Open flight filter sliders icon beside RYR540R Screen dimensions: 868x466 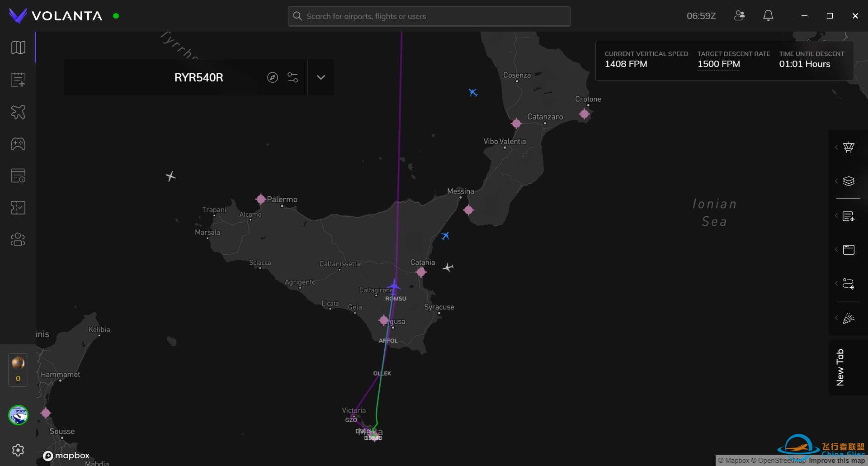(x=293, y=77)
